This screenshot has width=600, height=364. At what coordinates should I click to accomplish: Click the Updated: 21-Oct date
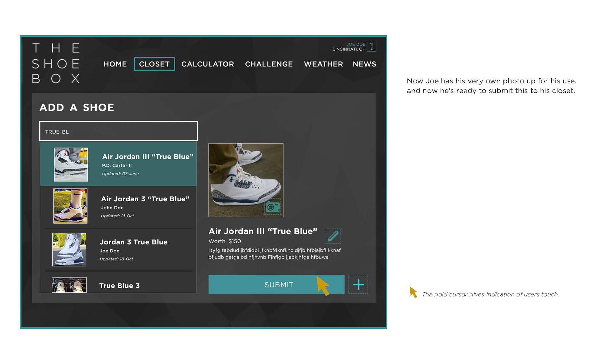(117, 216)
